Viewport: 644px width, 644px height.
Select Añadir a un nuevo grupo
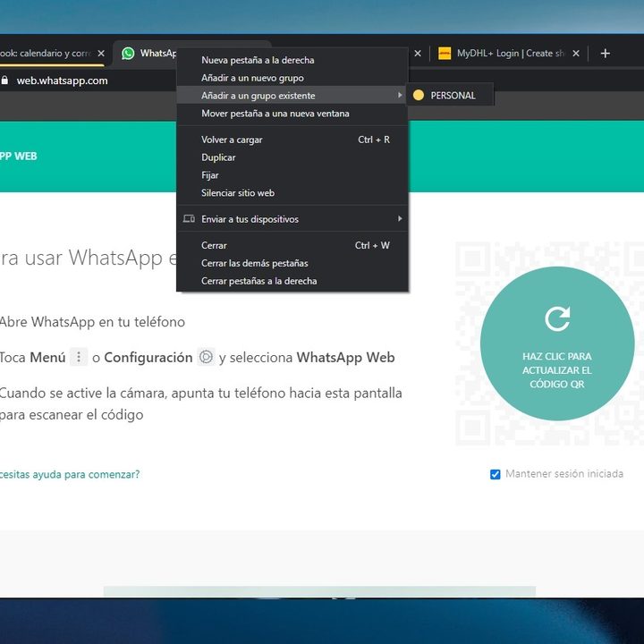pyautogui.click(x=292, y=78)
